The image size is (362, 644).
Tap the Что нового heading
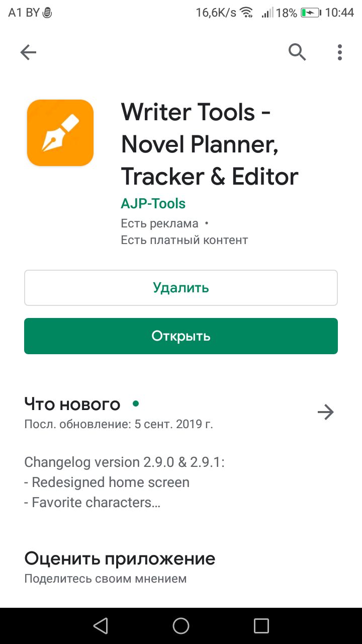click(72, 404)
